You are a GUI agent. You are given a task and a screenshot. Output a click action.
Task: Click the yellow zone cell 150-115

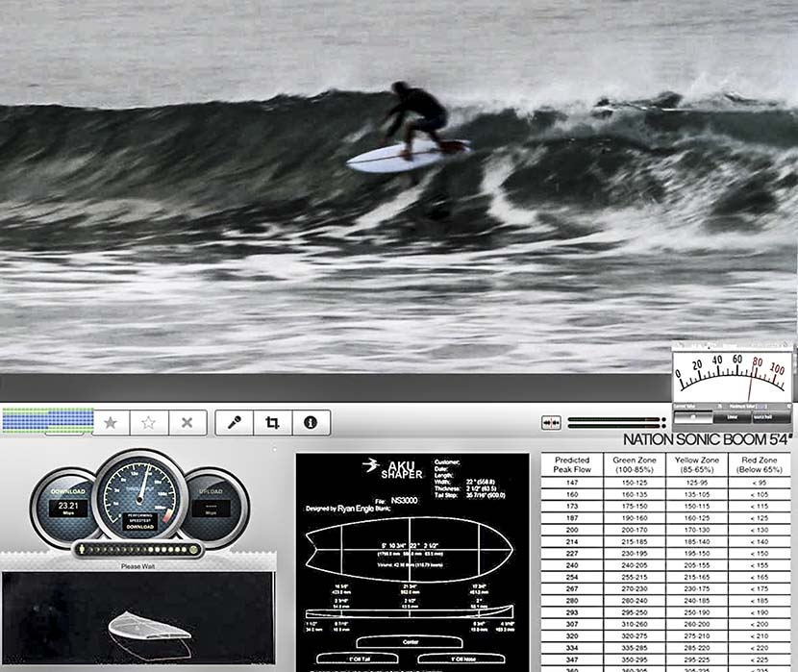pyautogui.click(x=697, y=506)
